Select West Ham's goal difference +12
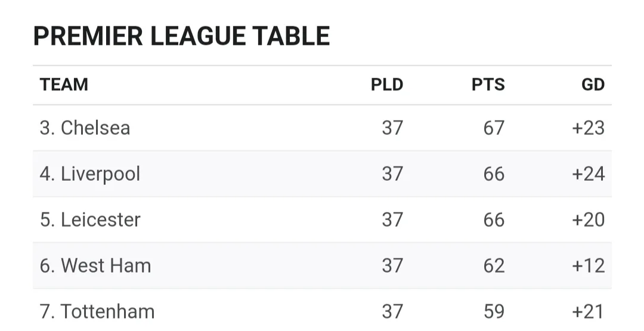The image size is (644, 331). pyautogui.click(x=588, y=265)
